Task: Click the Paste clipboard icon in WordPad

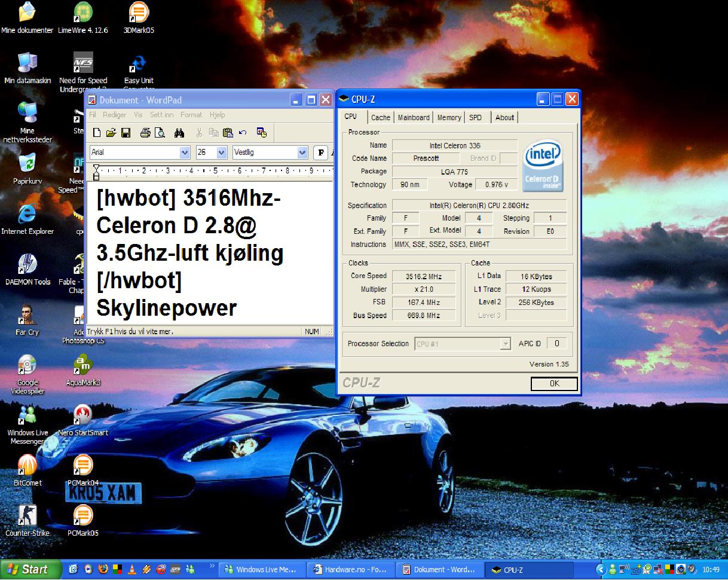Action: click(228, 133)
